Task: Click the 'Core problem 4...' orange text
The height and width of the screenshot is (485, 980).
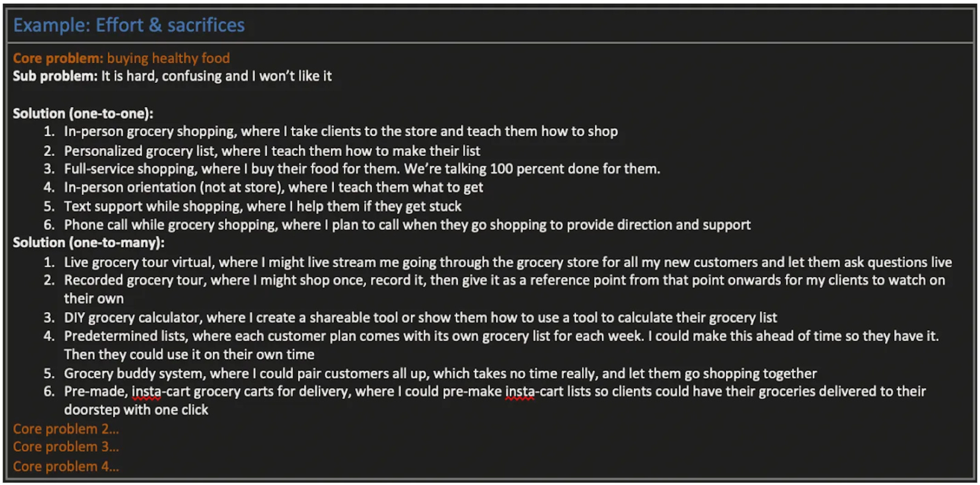Action: [x=66, y=466]
